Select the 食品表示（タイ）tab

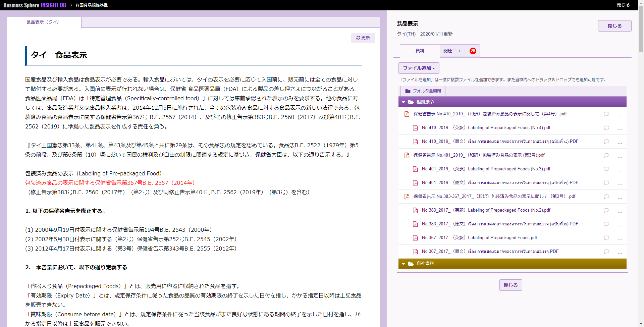pos(43,22)
